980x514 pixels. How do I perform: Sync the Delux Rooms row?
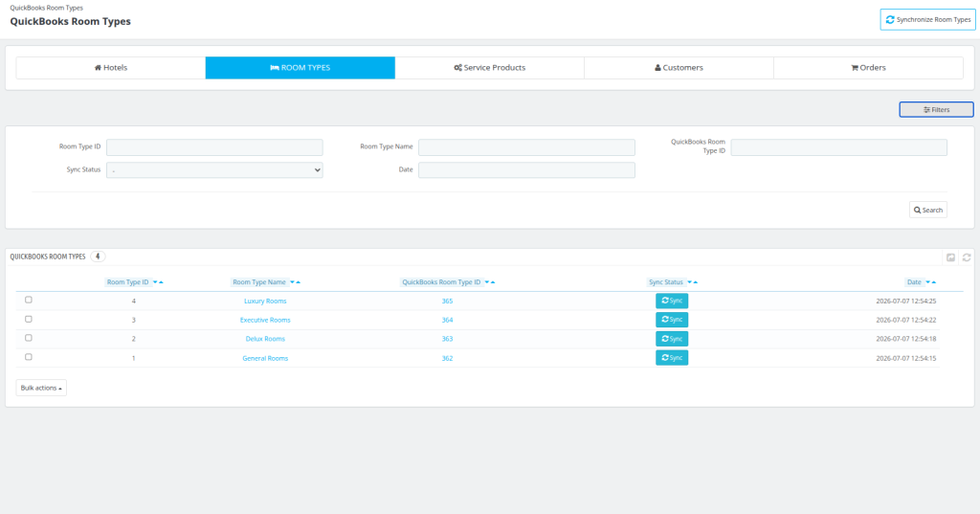coord(672,339)
